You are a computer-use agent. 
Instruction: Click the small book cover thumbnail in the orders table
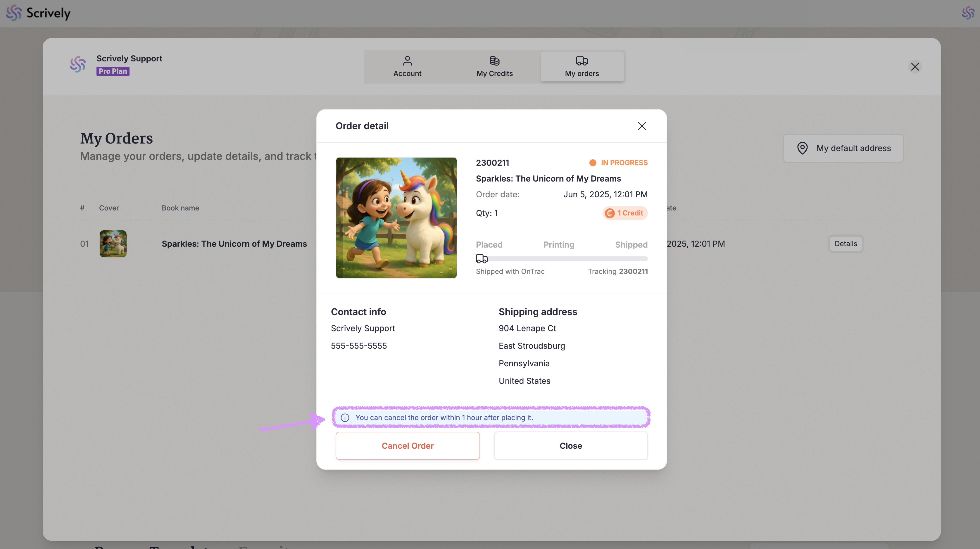[x=113, y=244]
